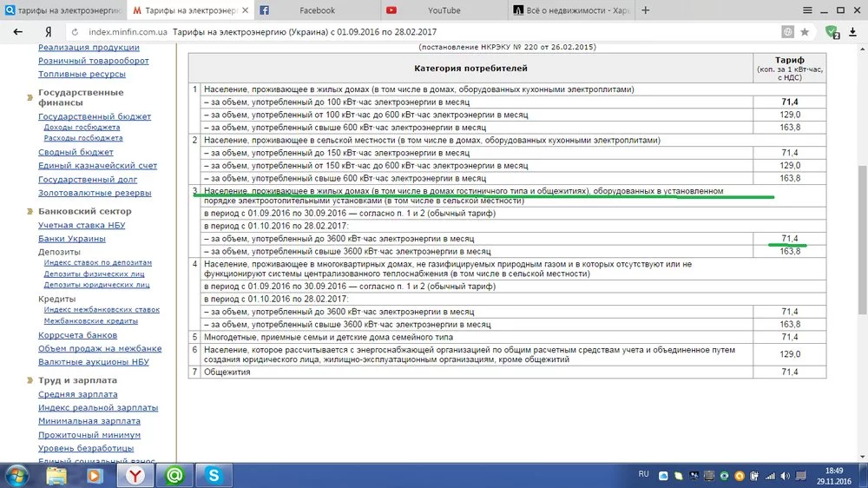Click the page vertical scrollbar thumb
Image resolution: width=868 pixels, height=488 pixels.
863,241
